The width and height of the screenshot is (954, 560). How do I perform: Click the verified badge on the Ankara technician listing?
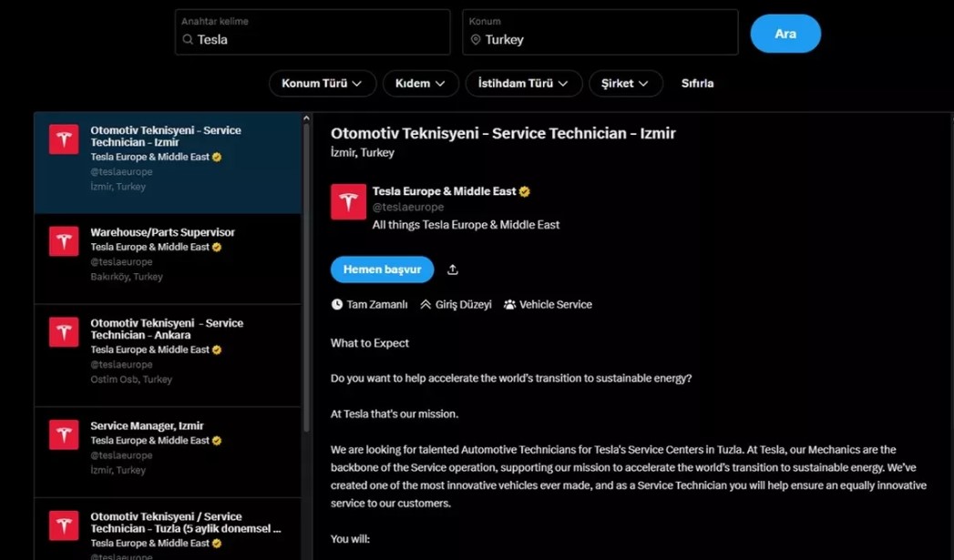217,351
